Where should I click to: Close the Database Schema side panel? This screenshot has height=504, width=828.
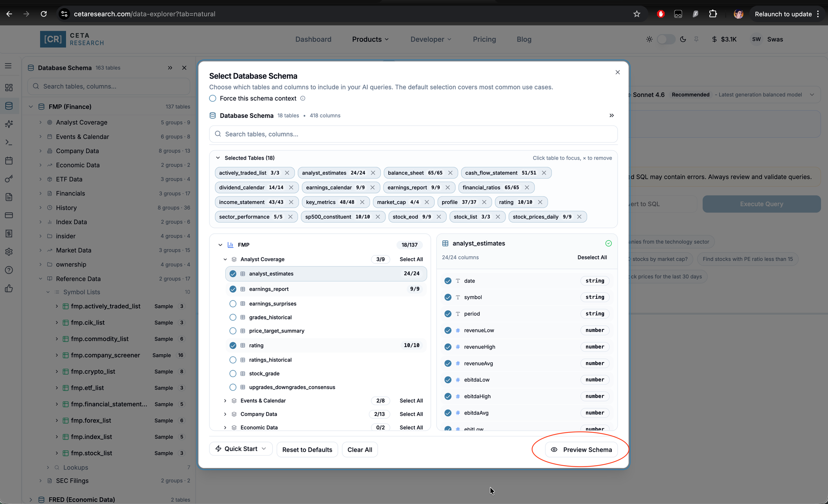pos(184,68)
